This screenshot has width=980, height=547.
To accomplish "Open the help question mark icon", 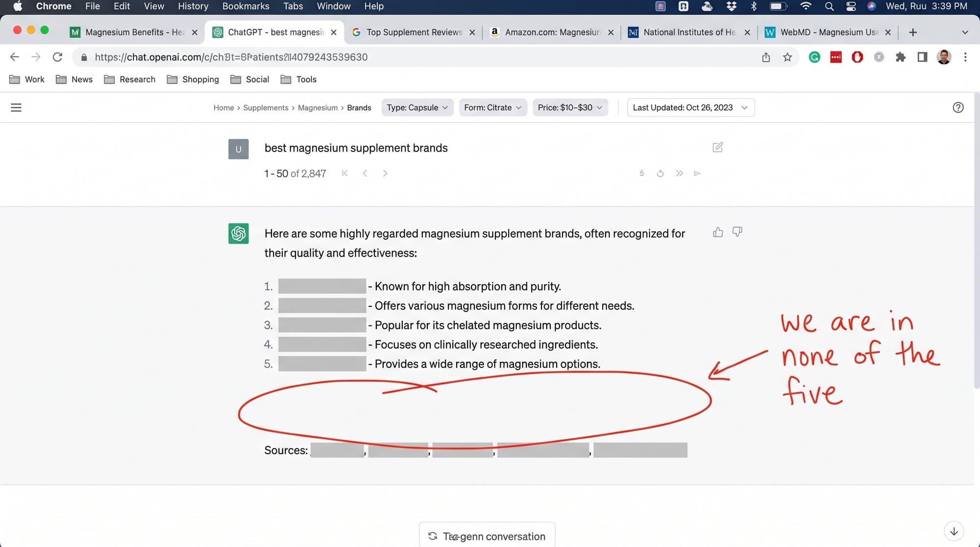I will (958, 107).
